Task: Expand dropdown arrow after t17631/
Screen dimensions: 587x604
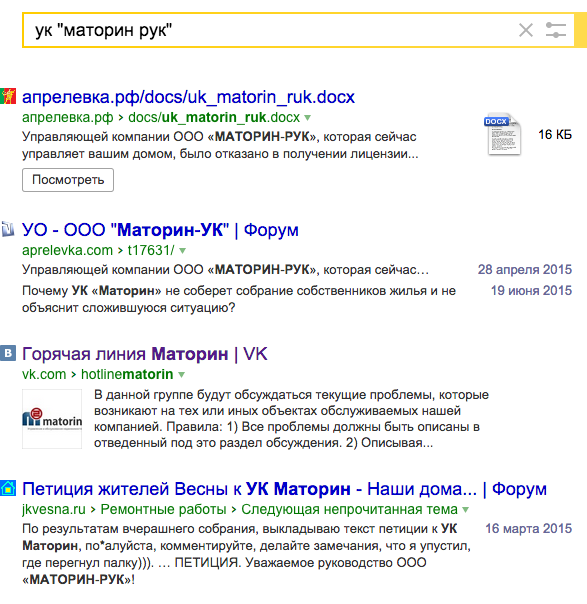Action: (183, 251)
